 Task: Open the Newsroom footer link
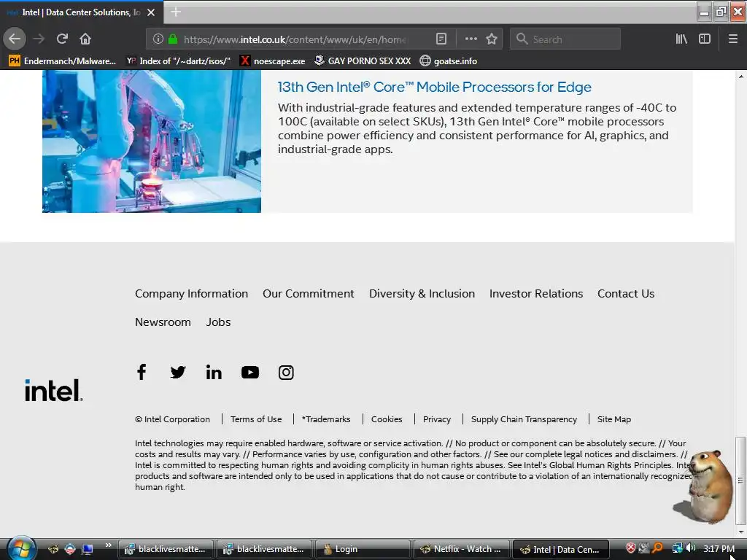pos(163,322)
